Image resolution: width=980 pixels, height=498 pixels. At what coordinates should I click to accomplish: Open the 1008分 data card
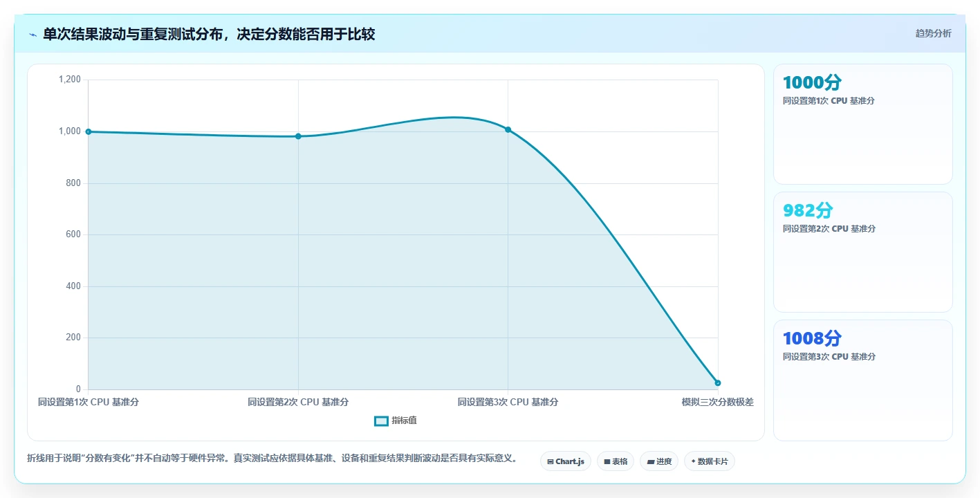pos(862,380)
